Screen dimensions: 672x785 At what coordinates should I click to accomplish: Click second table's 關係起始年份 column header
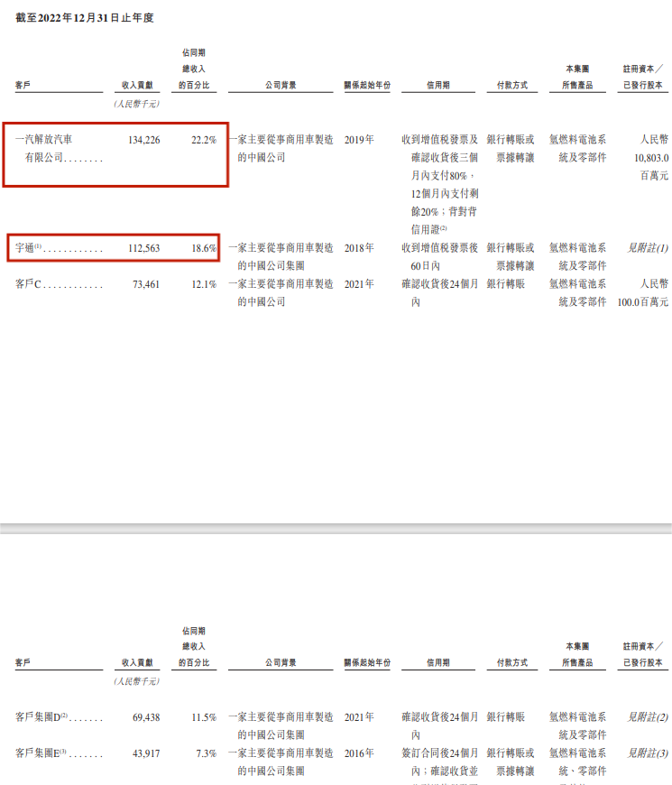(x=367, y=662)
